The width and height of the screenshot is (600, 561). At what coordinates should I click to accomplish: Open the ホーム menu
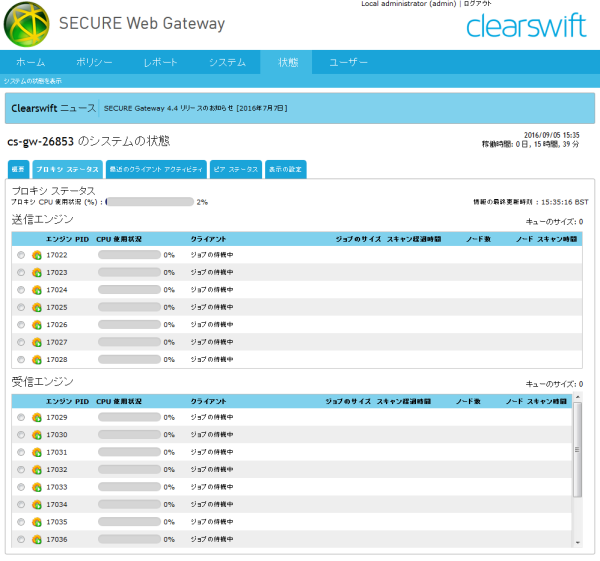[x=31, y=62]
